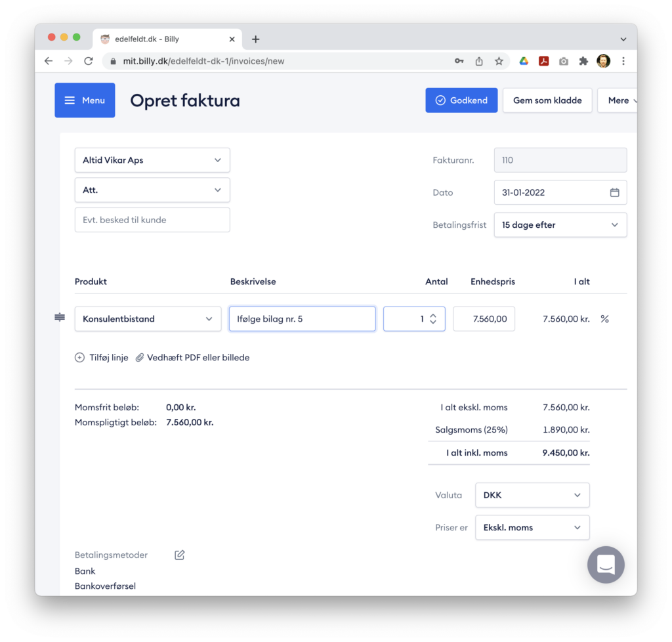Click the percent discount icon on the line
This screenshot has width=672, height=642.
pyautogui.click(x=604, y=319)
